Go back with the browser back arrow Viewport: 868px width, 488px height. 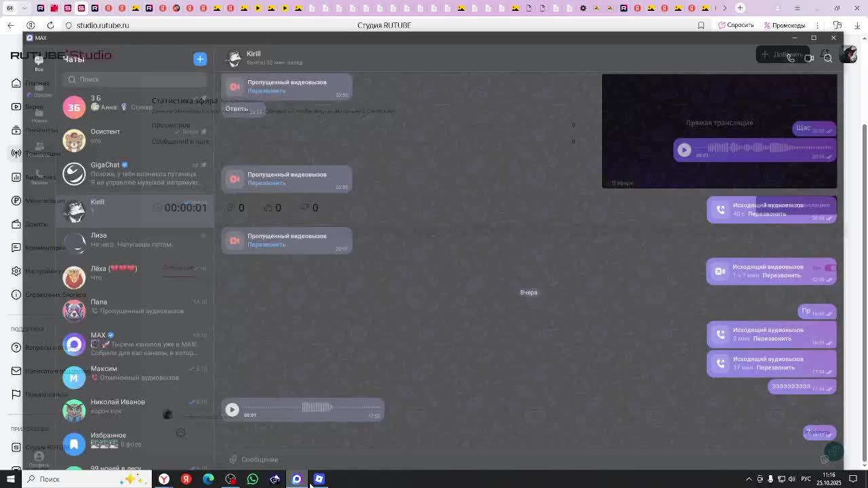pyautogui.click(x=10, y=25)
